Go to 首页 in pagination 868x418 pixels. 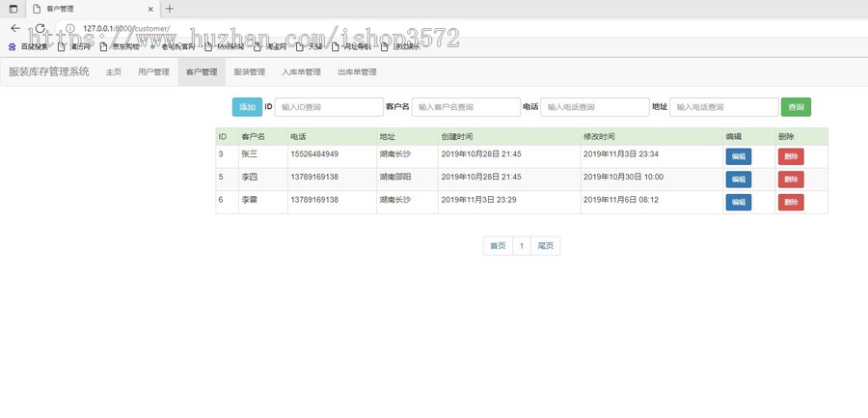click(498, 246)
